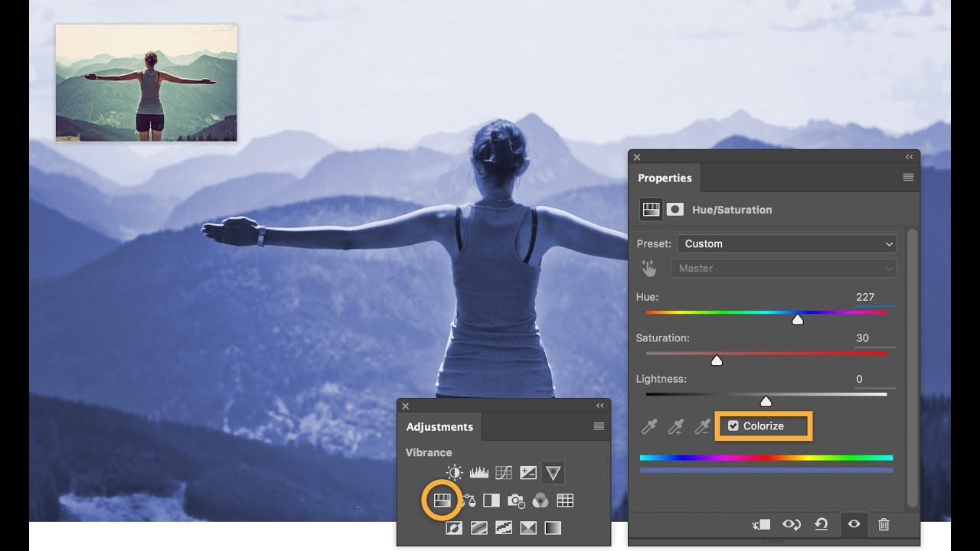Add a Channel Mixer adjustment
980x551 pixels.
(x=541, y=500)
